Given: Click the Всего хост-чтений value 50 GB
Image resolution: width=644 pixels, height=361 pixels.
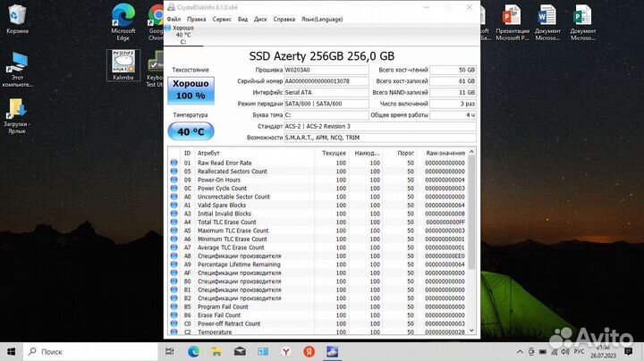Looking at the screenshot, I should tap(453, 70).
